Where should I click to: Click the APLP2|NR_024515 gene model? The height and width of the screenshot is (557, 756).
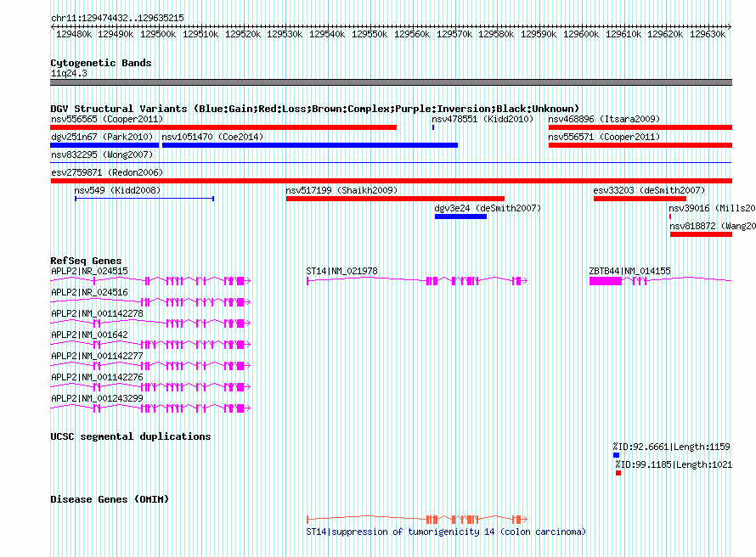pos(150,280)
